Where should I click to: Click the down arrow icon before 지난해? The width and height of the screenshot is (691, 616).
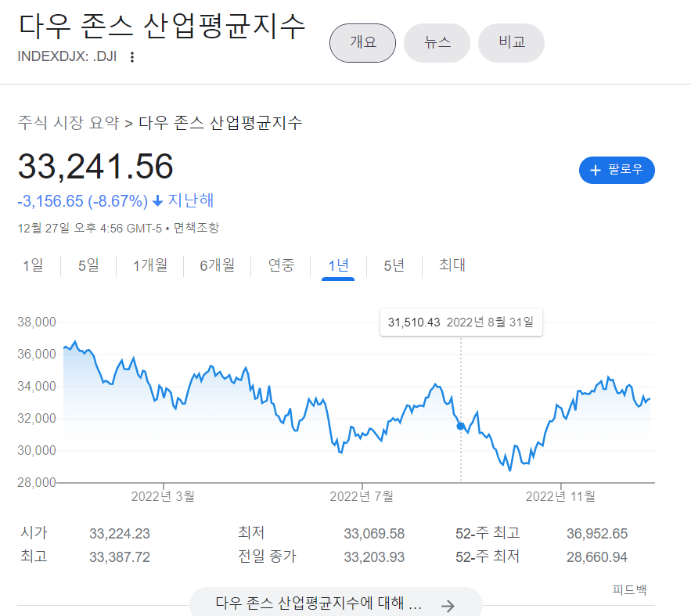click(x=157, y=201)
